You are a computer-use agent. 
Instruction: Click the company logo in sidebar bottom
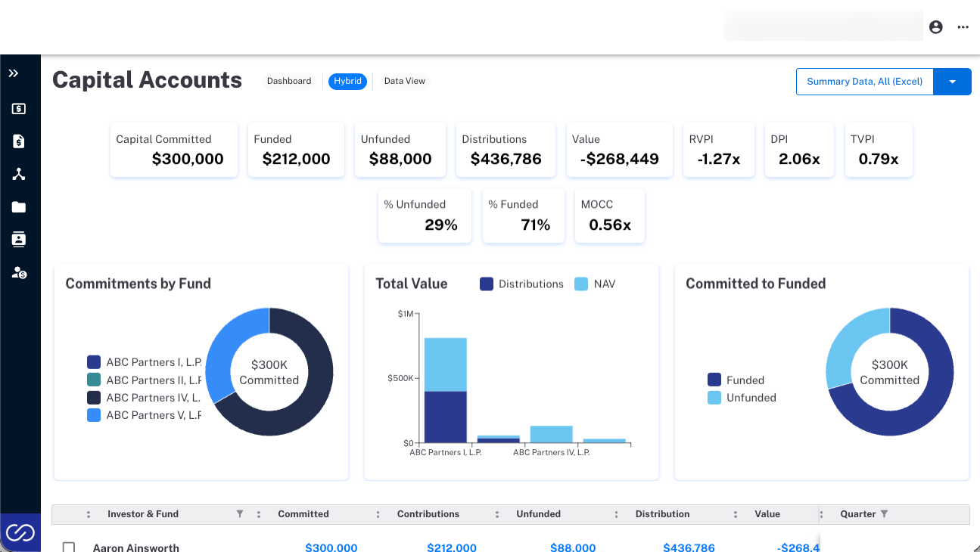(20, 533)
